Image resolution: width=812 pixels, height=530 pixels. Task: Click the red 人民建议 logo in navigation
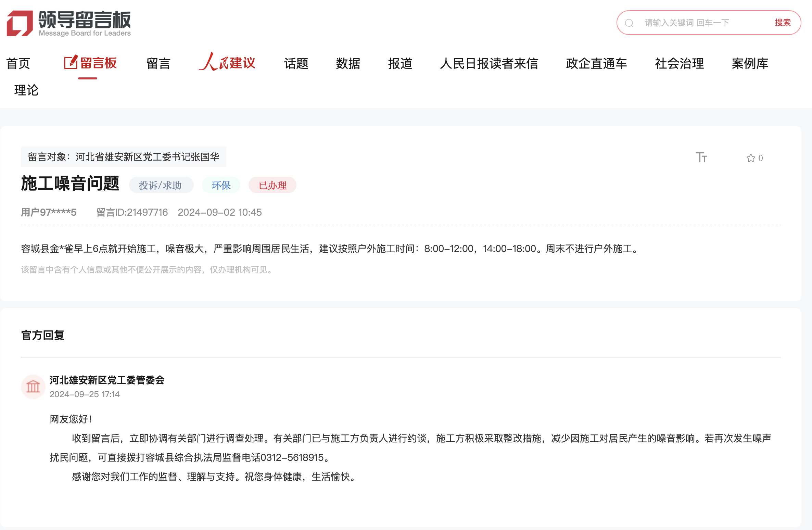228,63
